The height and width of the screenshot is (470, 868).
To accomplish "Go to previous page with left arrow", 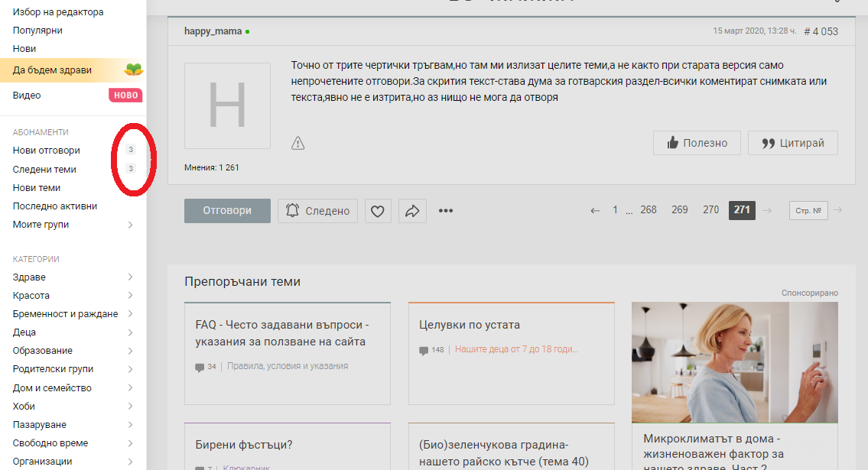I will [x=595, y=210].
